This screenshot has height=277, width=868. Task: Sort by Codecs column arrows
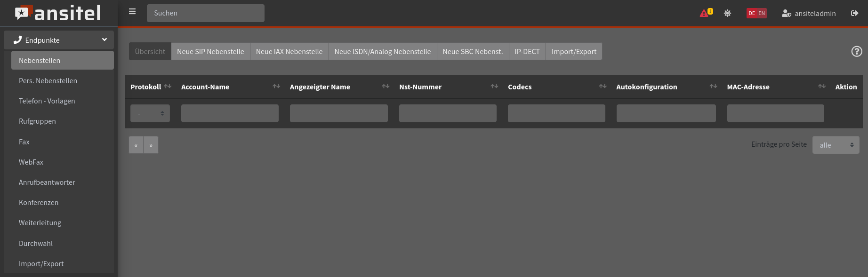(603, 87)
